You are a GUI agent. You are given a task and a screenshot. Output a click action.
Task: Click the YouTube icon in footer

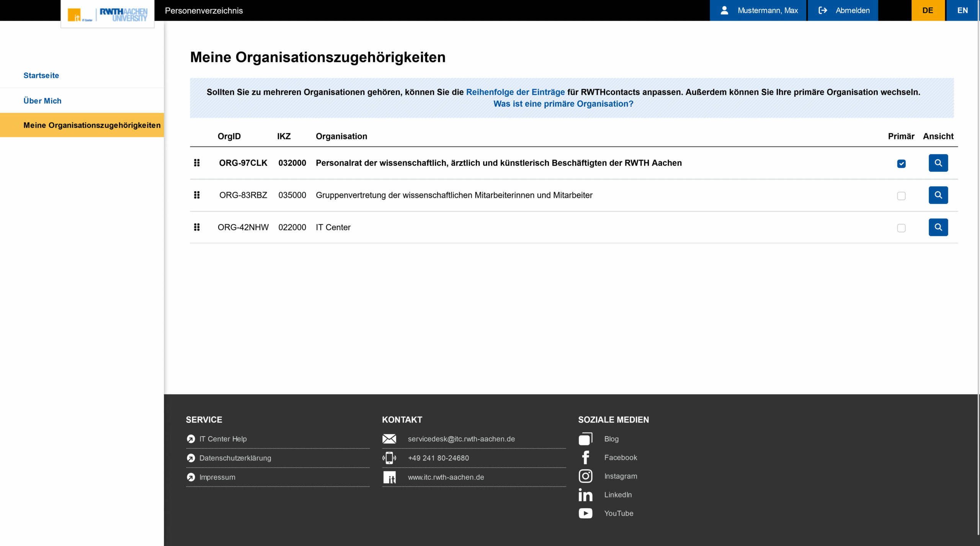(585, 513)
